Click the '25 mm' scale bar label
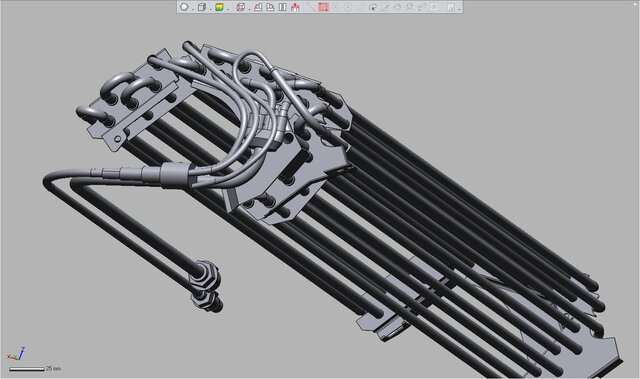640x379 pixels. point(53,368)
